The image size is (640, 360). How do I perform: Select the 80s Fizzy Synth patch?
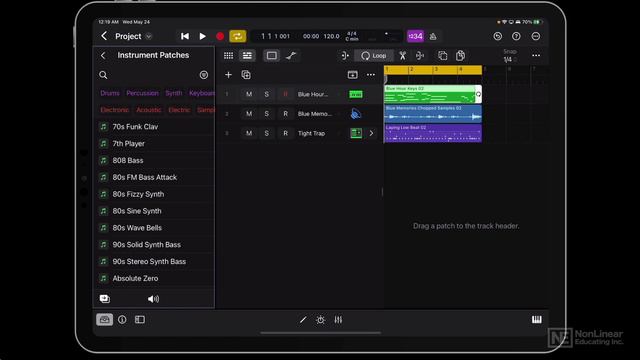click(153, 194)
